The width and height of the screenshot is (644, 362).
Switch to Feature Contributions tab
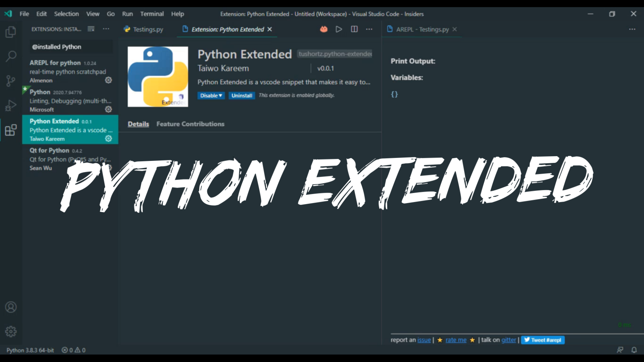pos(190,124)
